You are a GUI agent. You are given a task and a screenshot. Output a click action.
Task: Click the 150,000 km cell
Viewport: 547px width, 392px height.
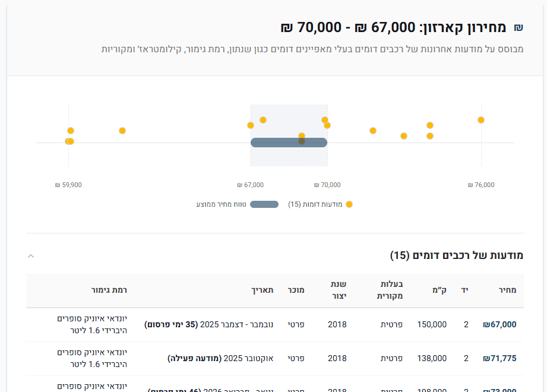(x=432, y=324)
